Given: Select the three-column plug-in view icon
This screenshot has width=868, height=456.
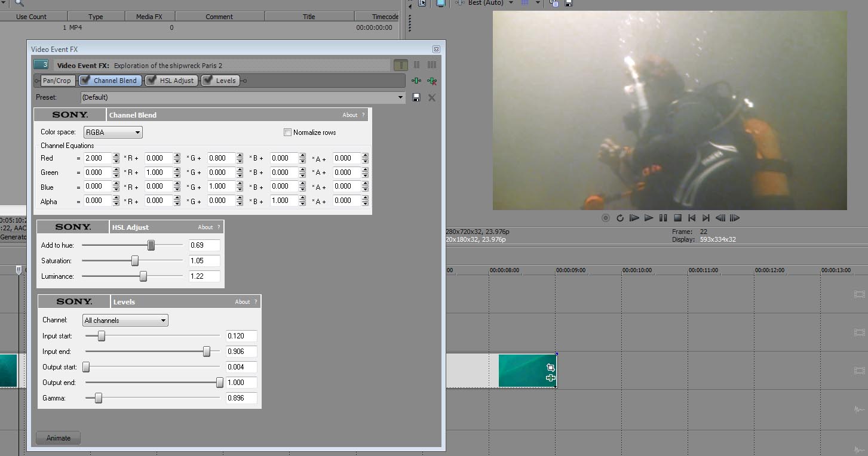Looking at the screenshot, I should [x=432, y=65].
